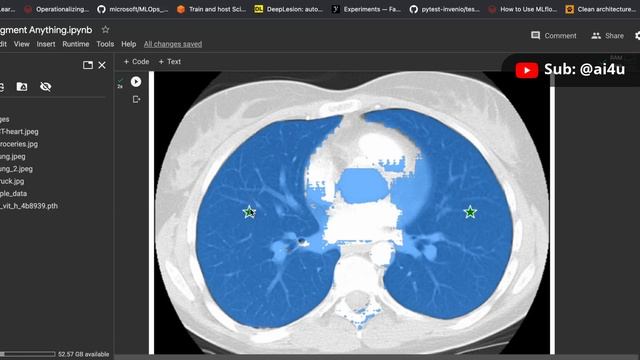Screen dimensions: 640x360
Task: Click the cell output toggle icon below the run button
Action: (x=136, y=99)
